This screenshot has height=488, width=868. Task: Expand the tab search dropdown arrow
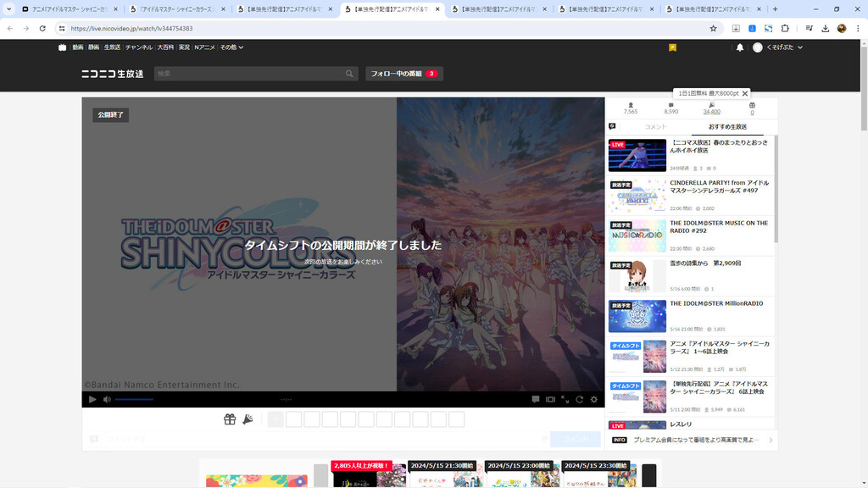[x=8, y=8]
